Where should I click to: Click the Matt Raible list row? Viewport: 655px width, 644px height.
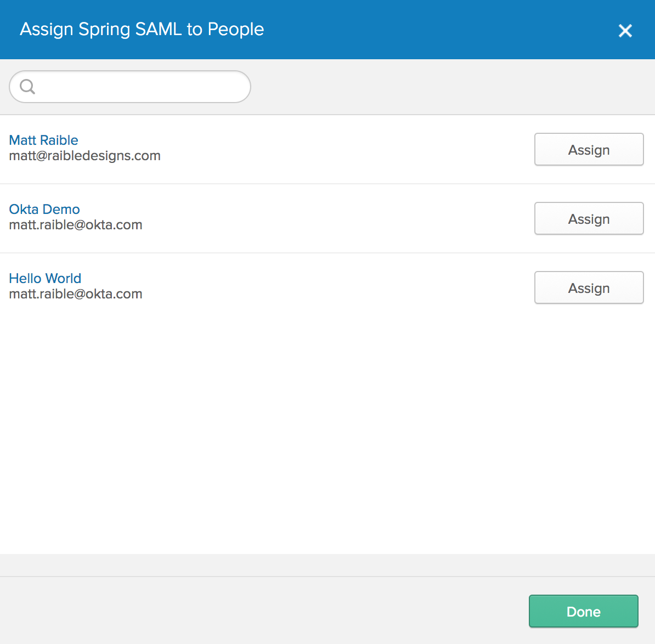pyautogui.click(x=274, y=148)
